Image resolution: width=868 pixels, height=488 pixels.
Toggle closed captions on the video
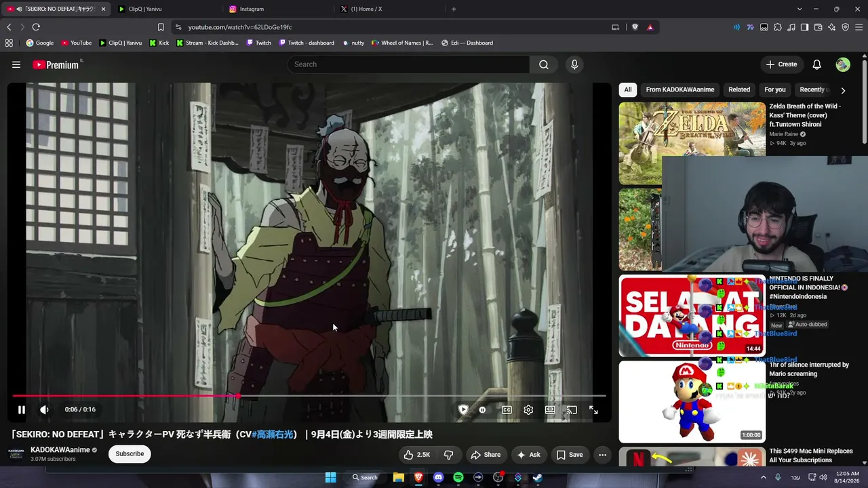click(x=507, y=409)
